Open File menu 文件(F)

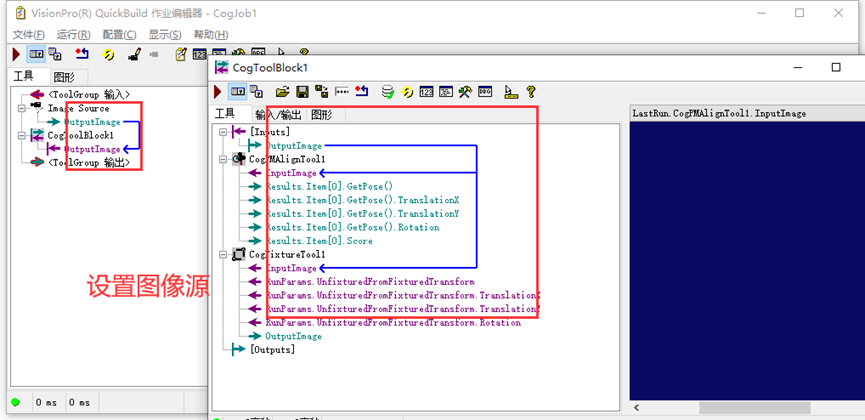tap(29, 34)
